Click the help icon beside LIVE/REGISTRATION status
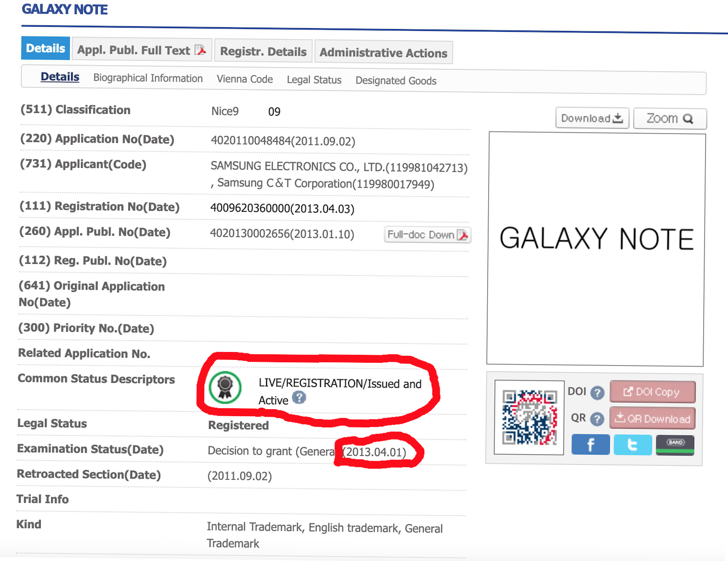The image size is (728, 561). (x=298, y=397)
